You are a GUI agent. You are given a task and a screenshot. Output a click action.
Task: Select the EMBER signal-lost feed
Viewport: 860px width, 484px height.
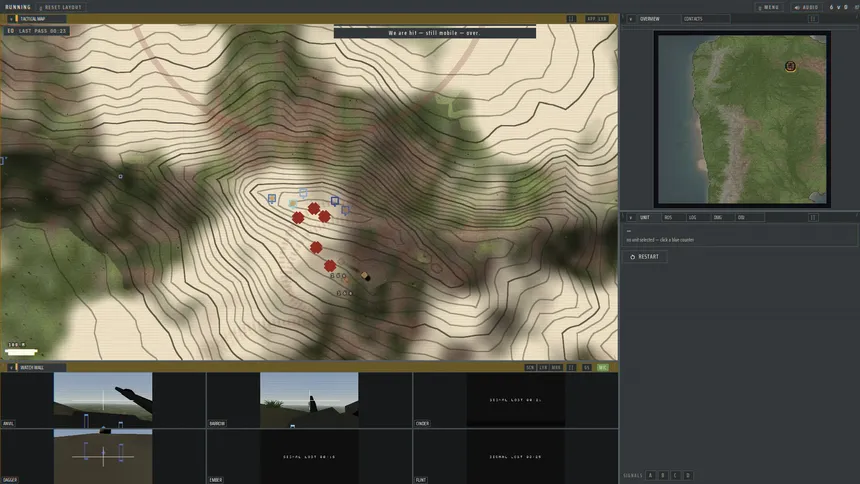[x=309, y=457]
